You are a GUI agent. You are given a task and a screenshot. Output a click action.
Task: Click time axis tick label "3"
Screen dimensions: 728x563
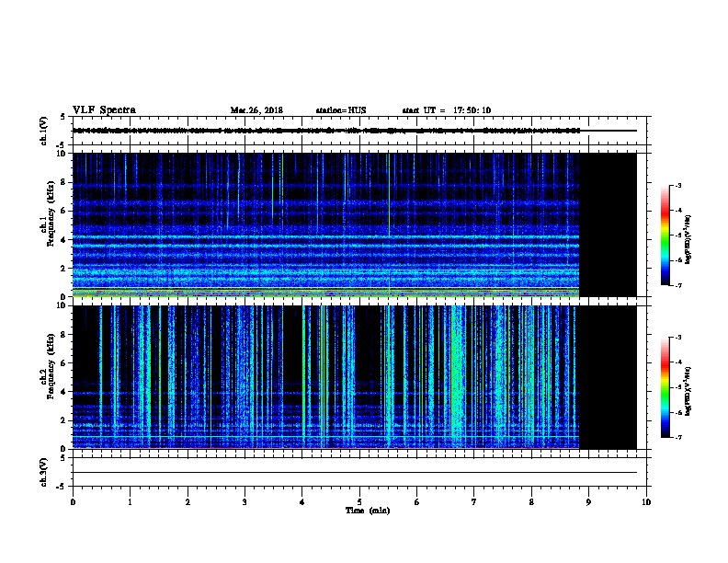(x=245, y=502)
